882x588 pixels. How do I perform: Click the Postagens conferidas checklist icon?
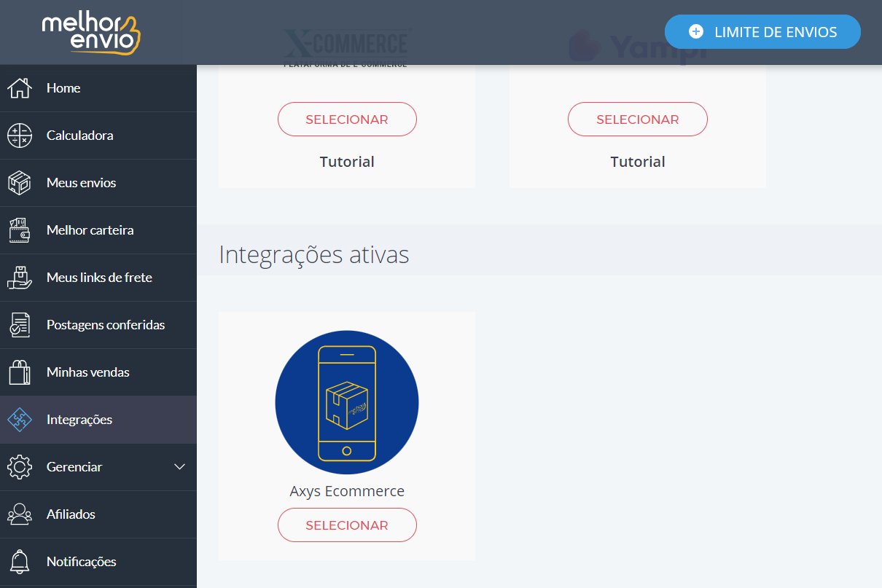point(20,325)
